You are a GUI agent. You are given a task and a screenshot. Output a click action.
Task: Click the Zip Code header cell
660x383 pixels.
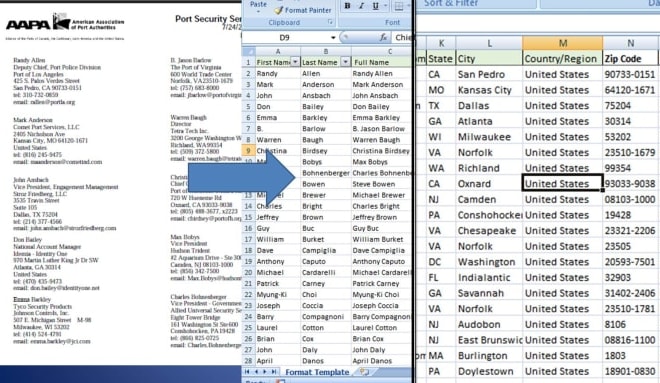(x=630, y=59)
